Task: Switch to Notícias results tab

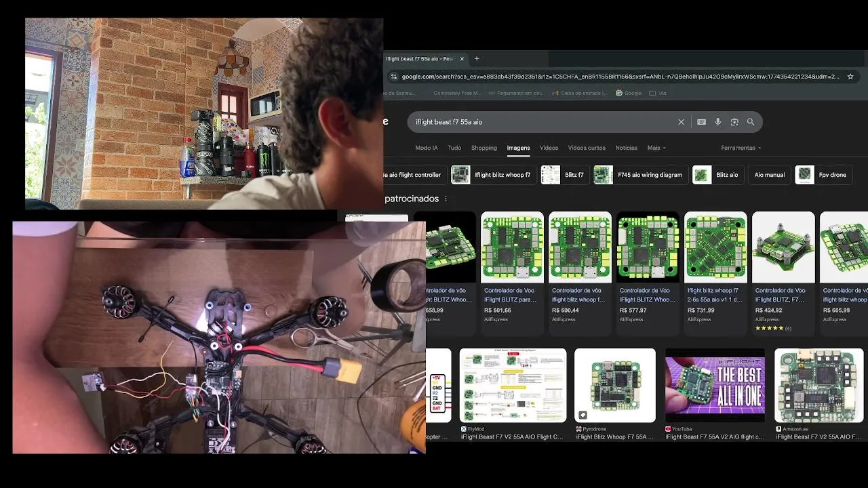Action: click(626, 148)
